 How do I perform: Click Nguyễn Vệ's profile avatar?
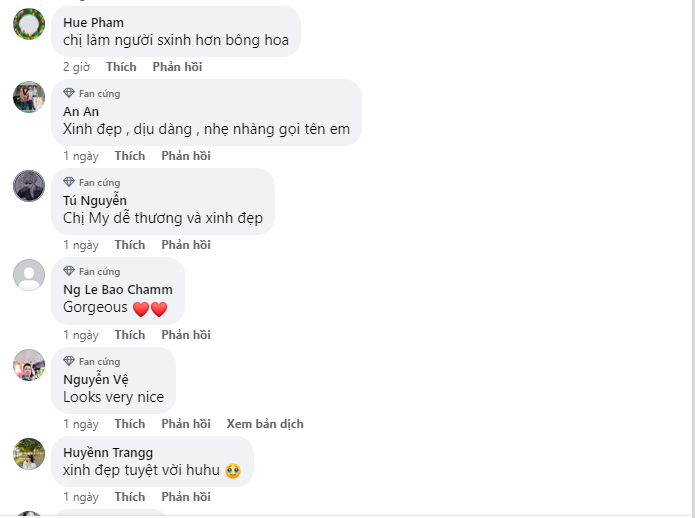[x=29, y=365]
